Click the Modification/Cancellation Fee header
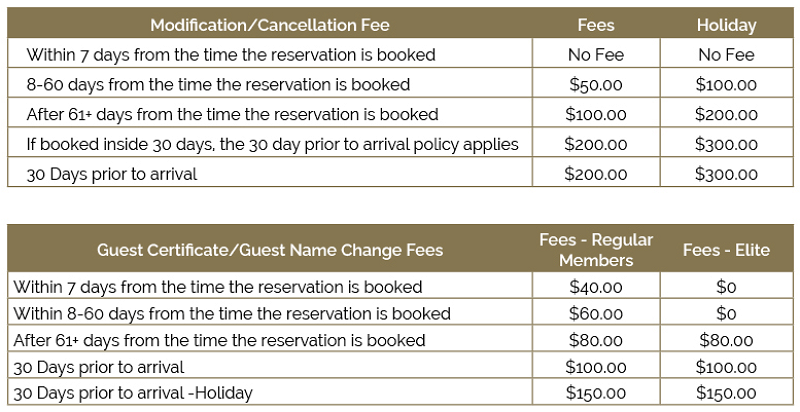 click(270, 25)
